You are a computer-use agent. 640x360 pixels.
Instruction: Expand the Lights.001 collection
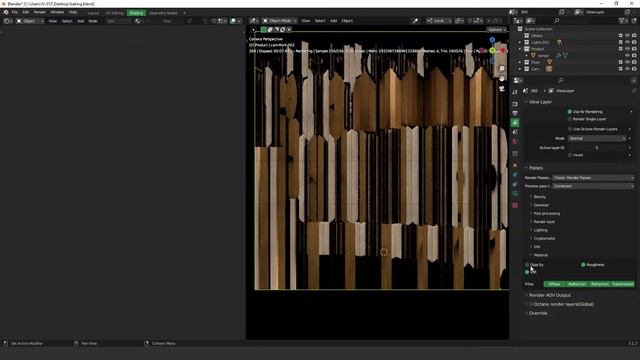[520, 42]
